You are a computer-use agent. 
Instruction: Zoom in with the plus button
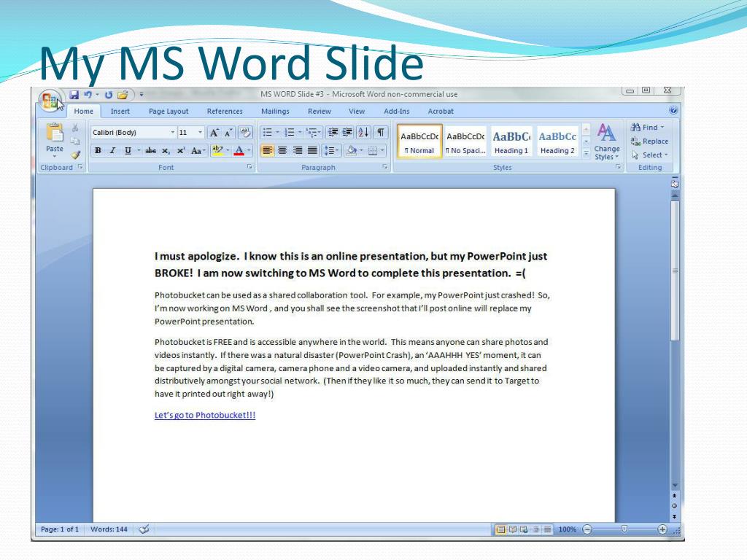coord(662,529)
